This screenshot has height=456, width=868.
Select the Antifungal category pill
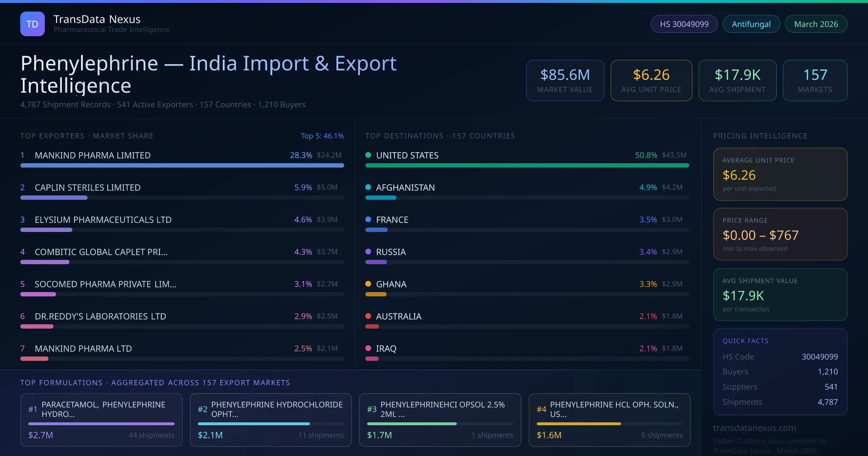click(x=751, y=24)
